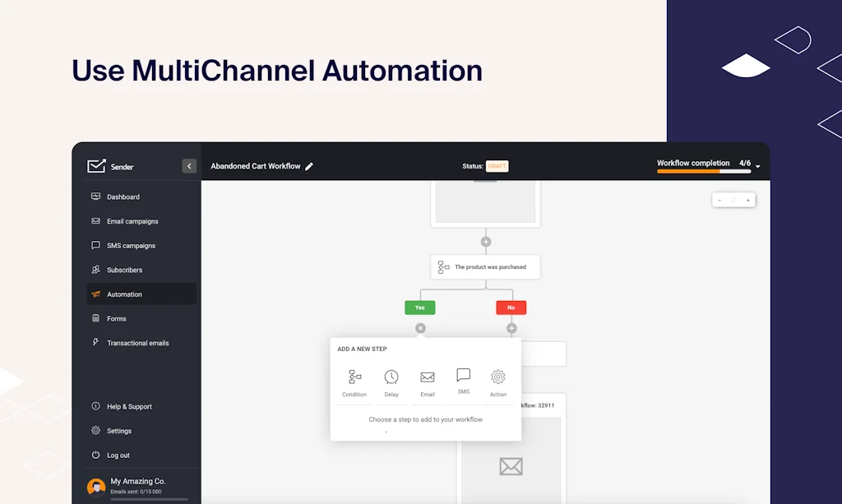
Task: Click the Automation paper plane icon
Action: click(95, 294)
